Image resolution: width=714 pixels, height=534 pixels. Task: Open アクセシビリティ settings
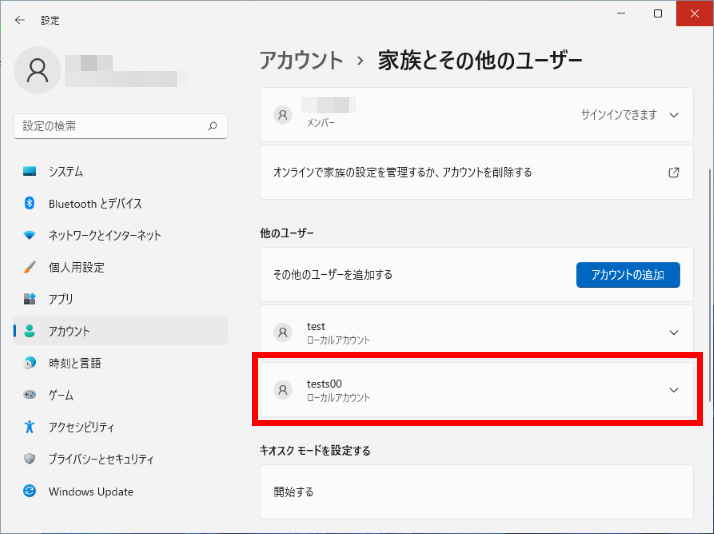click(x=121, y=427)
